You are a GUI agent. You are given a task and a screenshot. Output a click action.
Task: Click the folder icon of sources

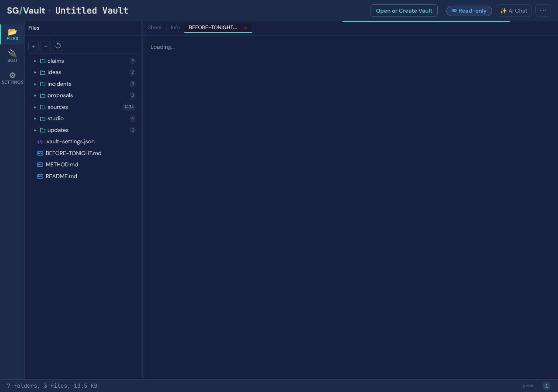(x=43, y=107)
